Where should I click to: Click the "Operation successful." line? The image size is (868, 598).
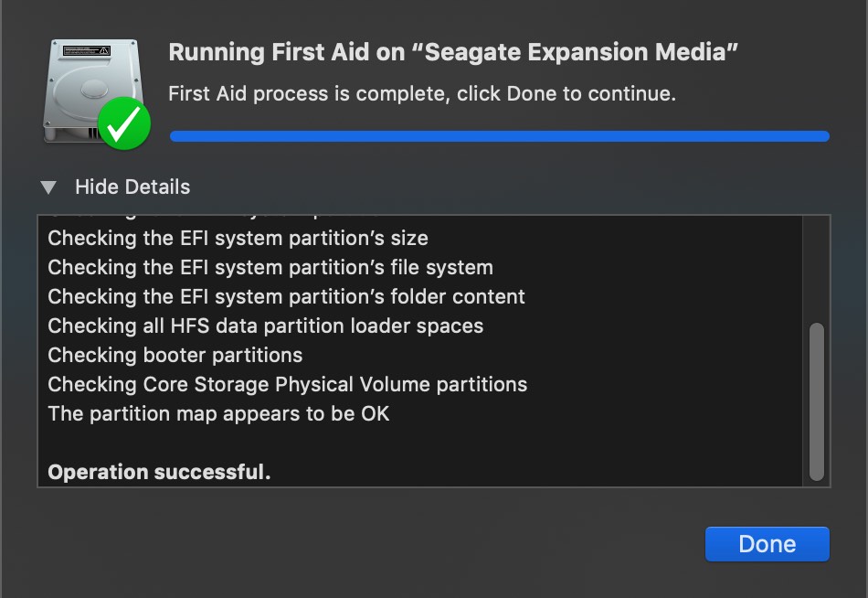coord(159,472)
